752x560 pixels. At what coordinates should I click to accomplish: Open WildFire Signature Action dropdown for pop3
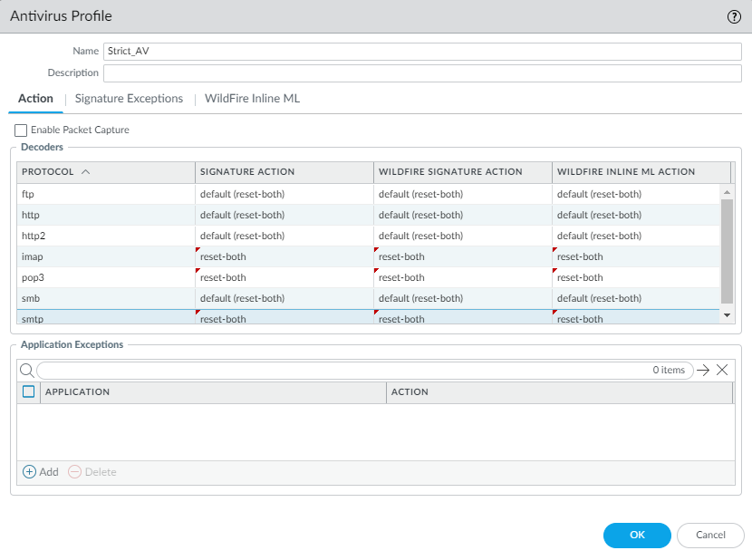[x=462, y=277]
